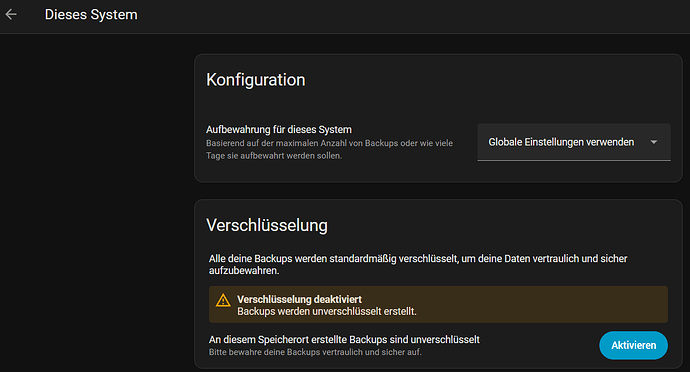This screenshot has width=690, height=372.
Task: Click the retention dropdown caret arrow
Action: (653, 142)
